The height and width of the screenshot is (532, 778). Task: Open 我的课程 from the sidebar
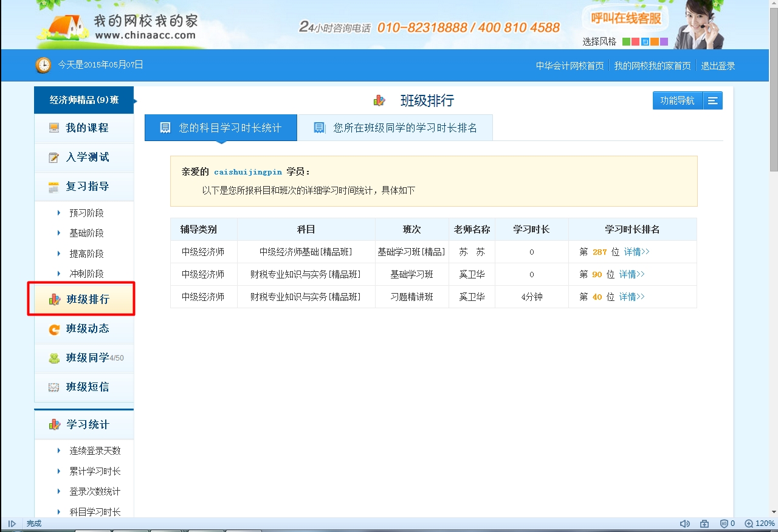click(x=86, y=128)
